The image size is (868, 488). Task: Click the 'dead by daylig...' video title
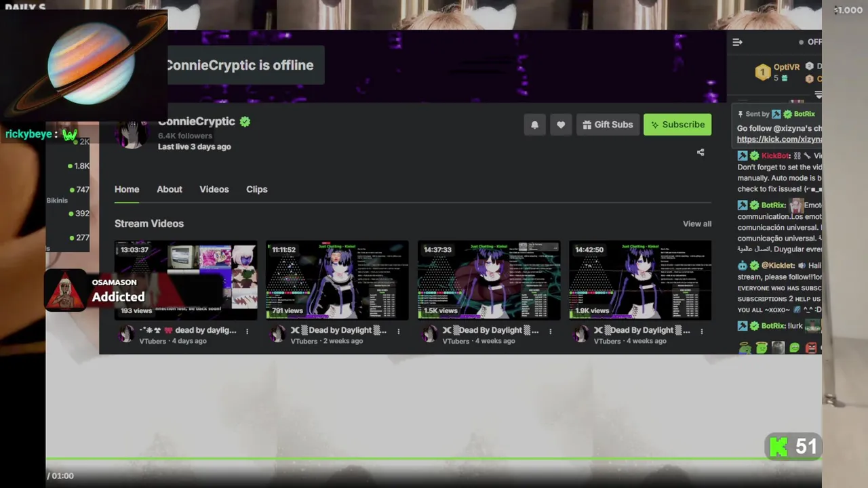tap(188, 330)
